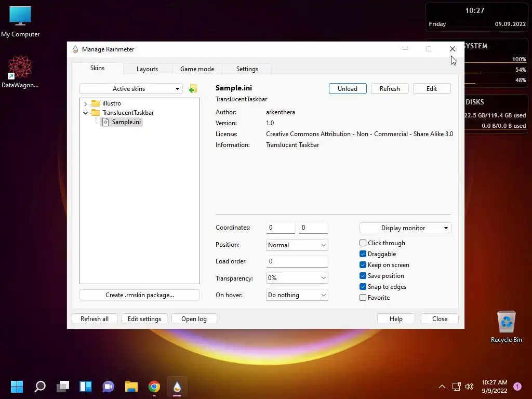
Task: Click the Open log button
Action: 194,318
